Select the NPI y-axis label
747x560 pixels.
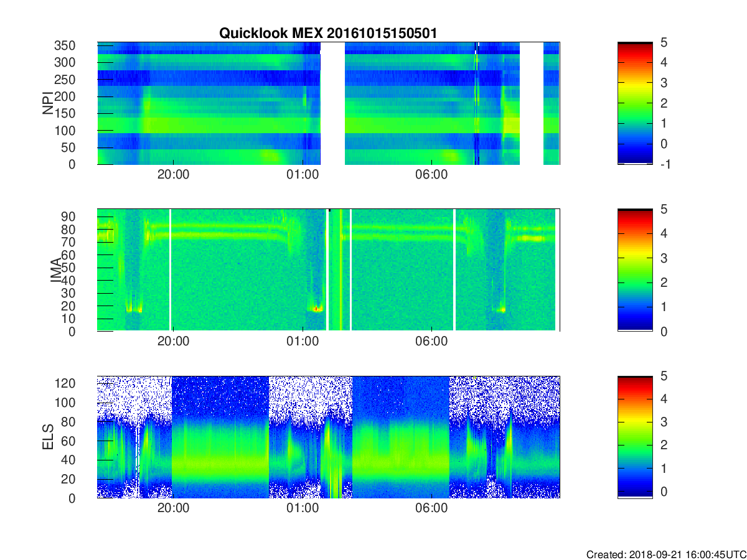48,103
